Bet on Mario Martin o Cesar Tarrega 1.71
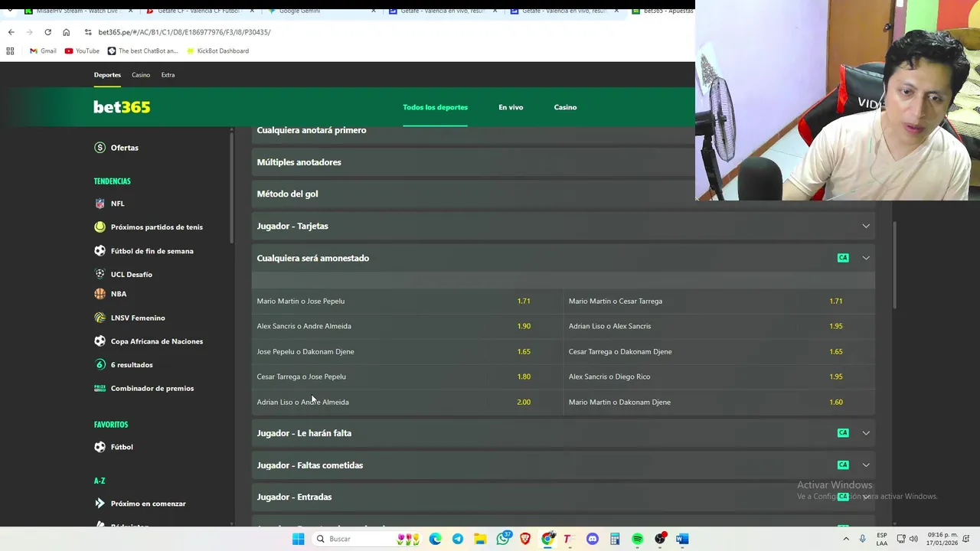 click(x=719, y=301)
